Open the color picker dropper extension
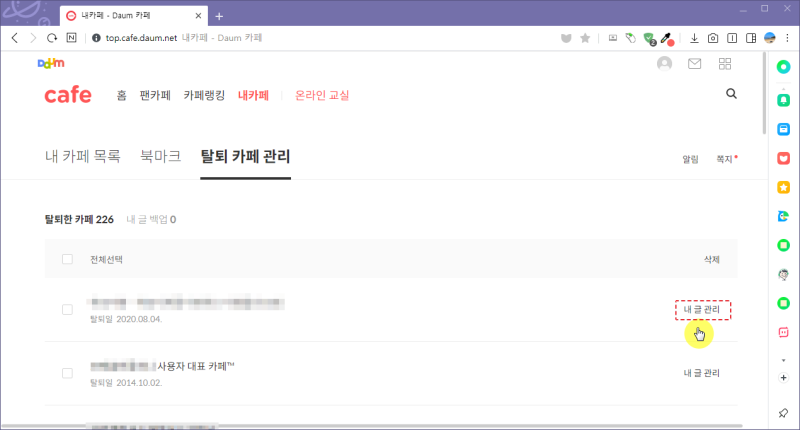This screenshot has height=430, width=800. [666, 39]
